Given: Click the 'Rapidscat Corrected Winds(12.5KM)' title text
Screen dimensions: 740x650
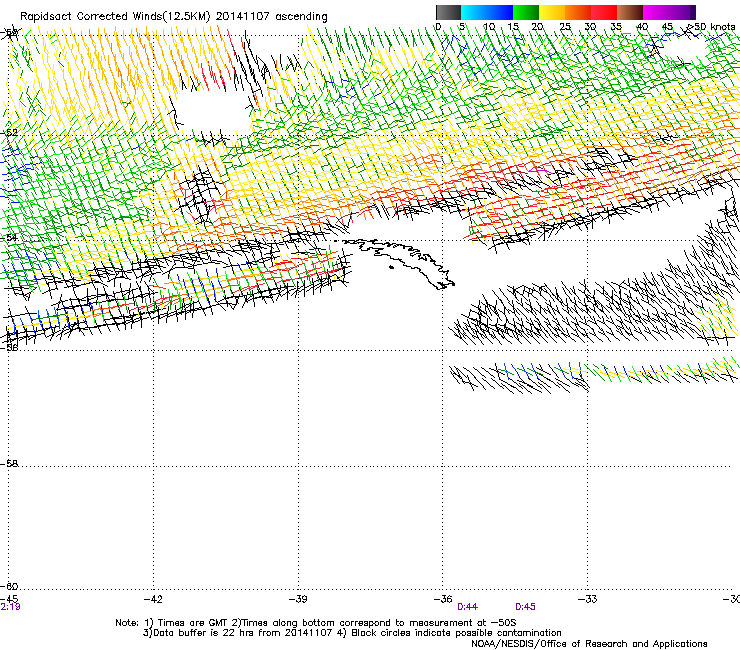Looking at the screenshot, I should coord(115,17).
